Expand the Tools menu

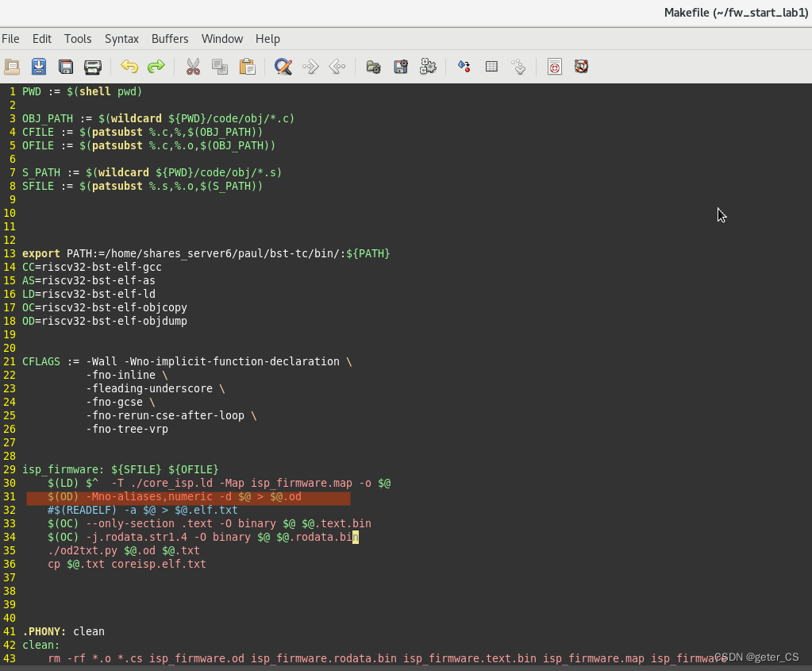coord(78,39)
